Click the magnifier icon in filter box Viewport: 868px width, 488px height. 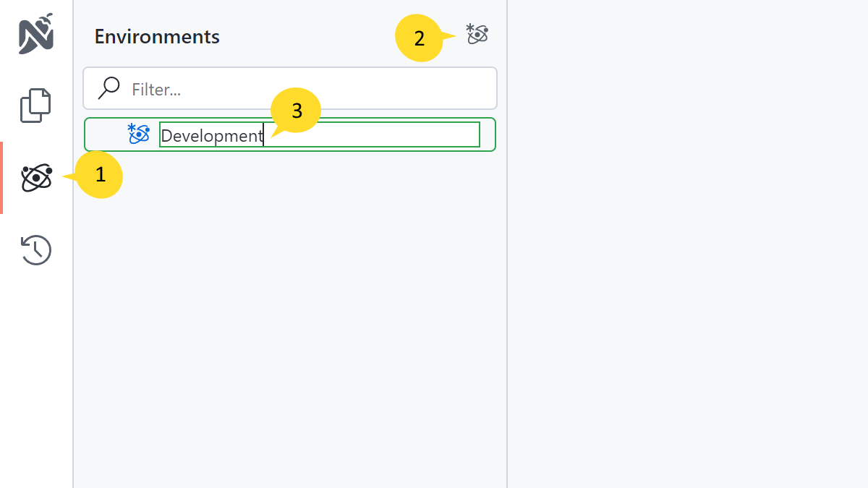[109, 88]
